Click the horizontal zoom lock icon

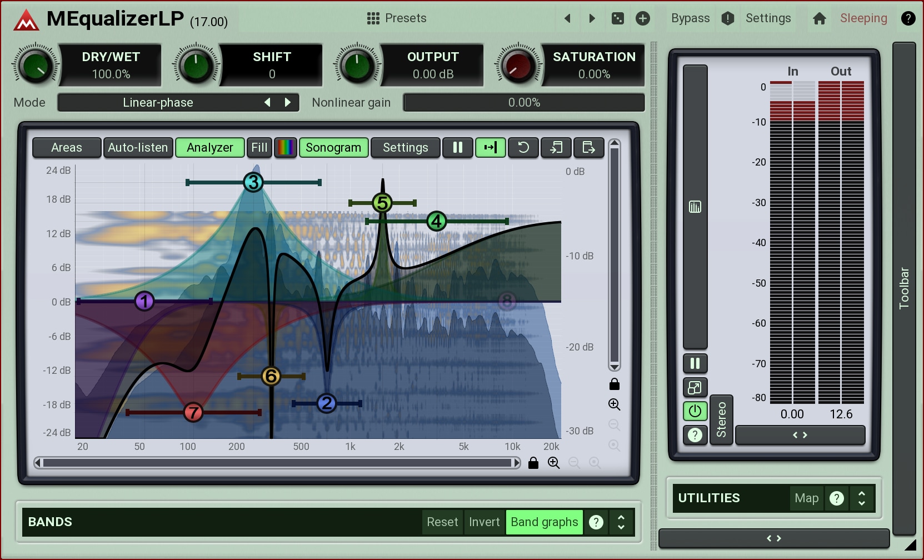pyautogui.click(x=533, y=463)
